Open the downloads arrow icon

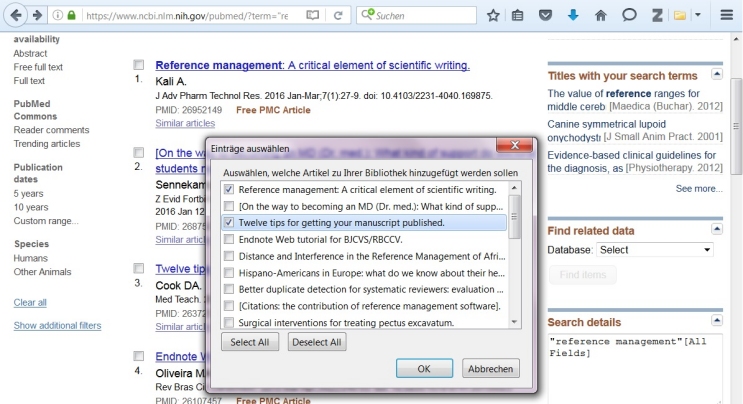tap(573, 15)
